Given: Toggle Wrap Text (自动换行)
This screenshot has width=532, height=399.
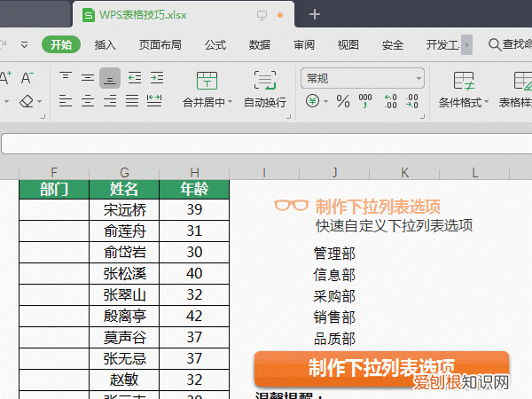Looking at the screenshot, I should pos(265,90).
